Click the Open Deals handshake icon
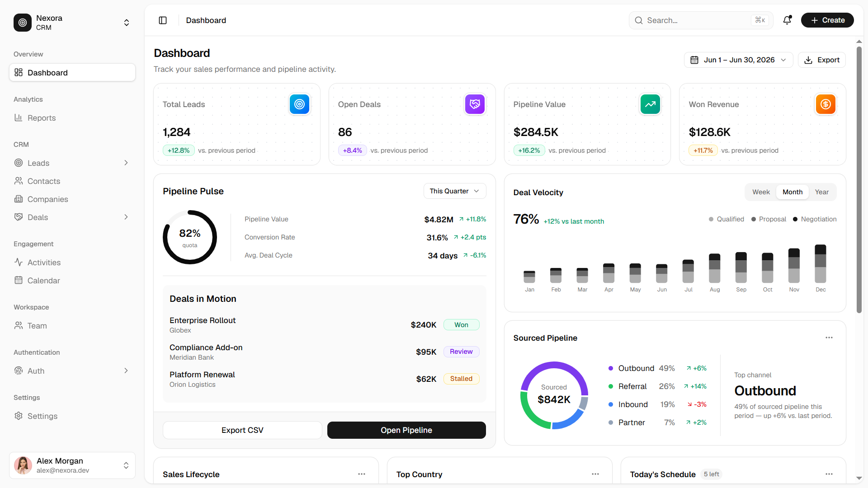This screenshot has width=868, height=488. point(475,104)
